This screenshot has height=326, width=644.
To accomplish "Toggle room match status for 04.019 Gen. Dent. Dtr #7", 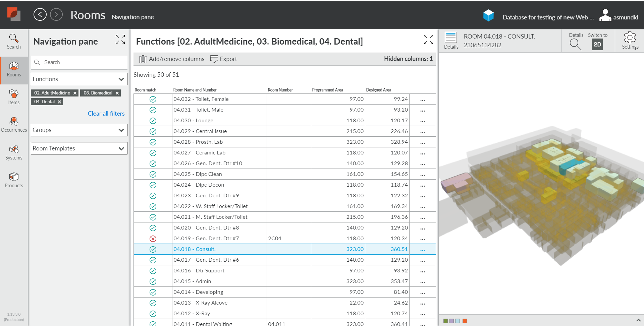I will 153,239.
